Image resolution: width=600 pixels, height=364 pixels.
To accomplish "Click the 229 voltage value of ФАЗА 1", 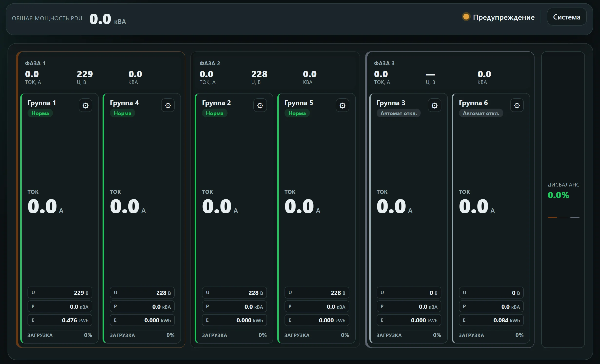I will point(85,74).
